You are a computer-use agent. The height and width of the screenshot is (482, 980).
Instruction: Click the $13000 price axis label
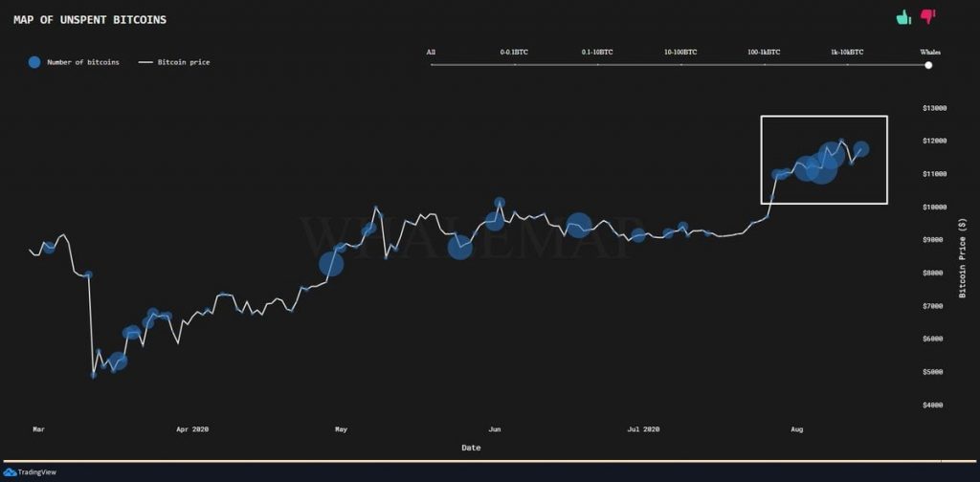coord(934,108)
